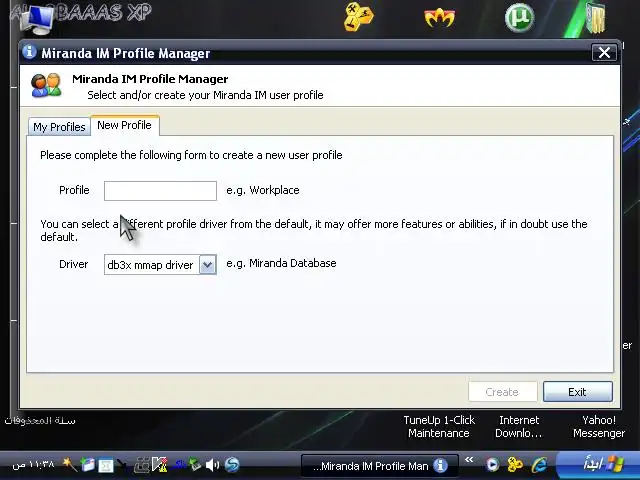Switch to the My Profiles tab
The image size is (640, 480).
59,127
